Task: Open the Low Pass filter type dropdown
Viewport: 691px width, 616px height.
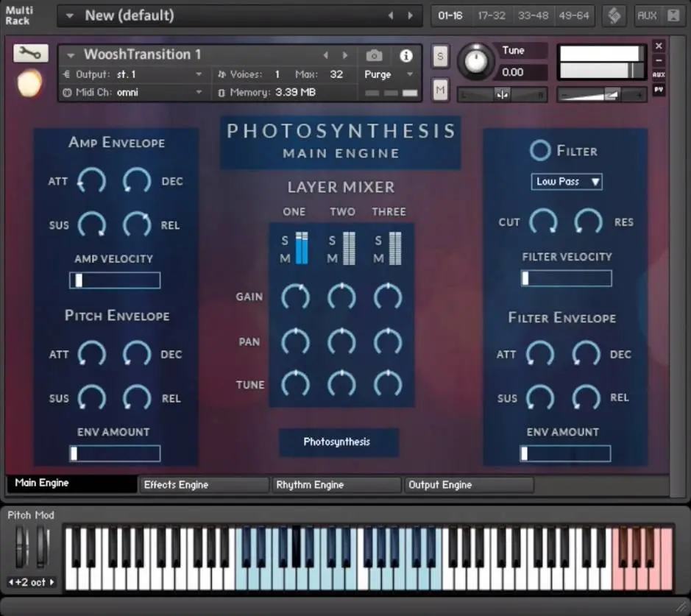Action: click(x=567, y=182)
